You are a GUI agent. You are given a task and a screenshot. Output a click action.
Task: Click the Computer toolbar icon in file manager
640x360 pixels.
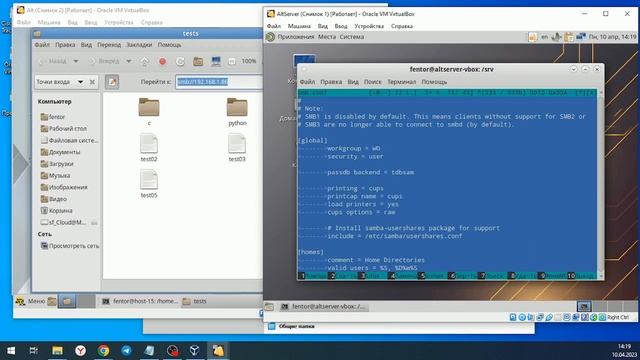coord(216,61)
